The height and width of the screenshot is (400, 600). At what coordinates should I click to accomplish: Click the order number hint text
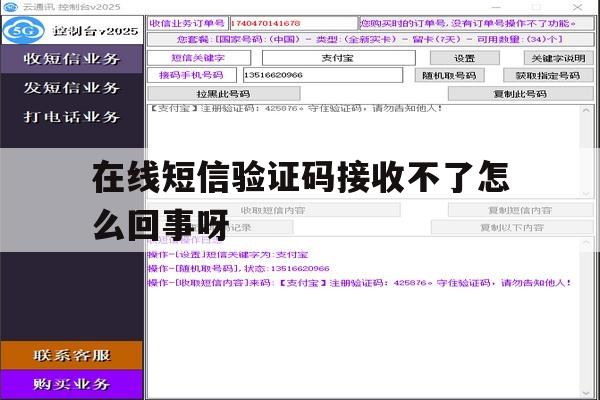[468, 23]
